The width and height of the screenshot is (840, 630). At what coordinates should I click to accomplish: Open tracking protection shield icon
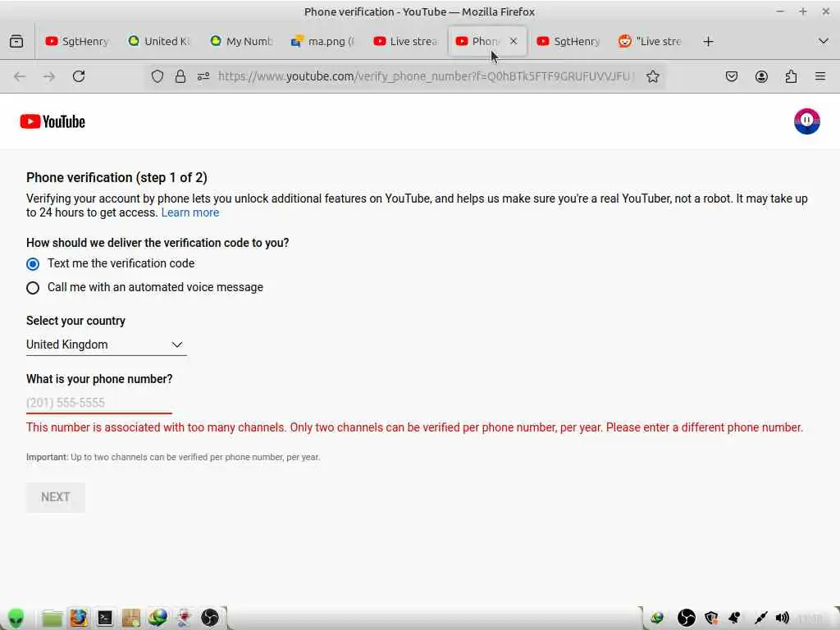point(157,76)
